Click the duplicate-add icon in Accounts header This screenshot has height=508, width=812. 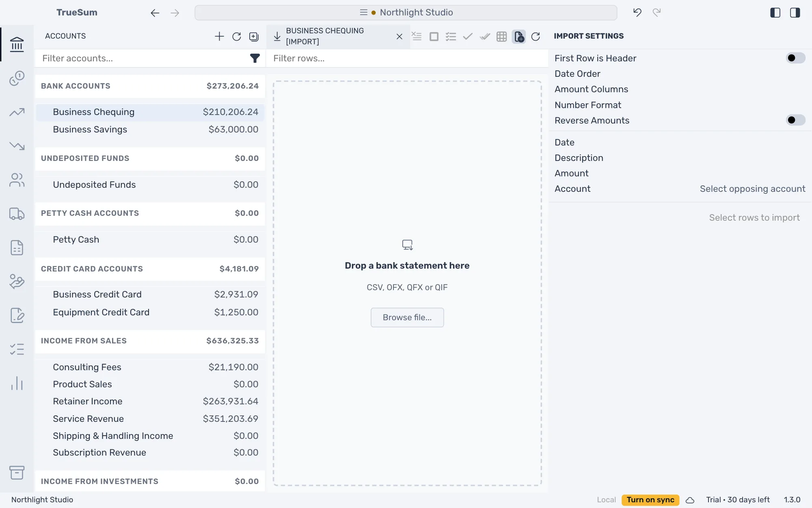click(x=254, y=37)
